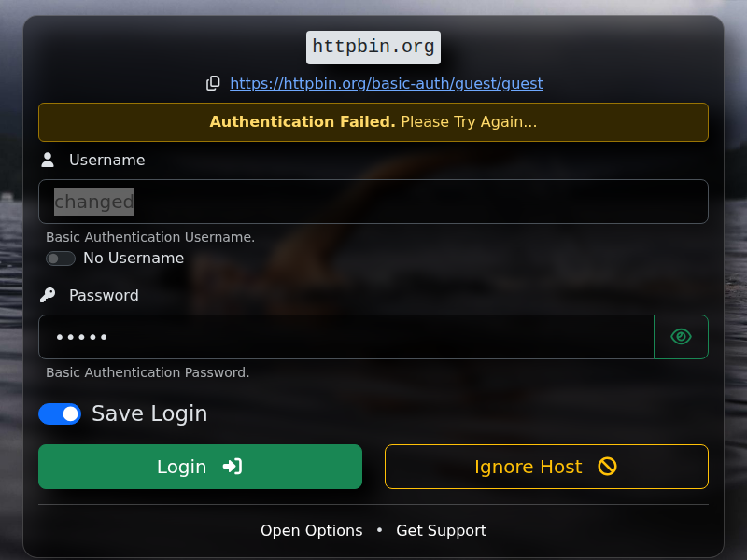Click the username person icon
747x560 pixels.
point(47,159)
